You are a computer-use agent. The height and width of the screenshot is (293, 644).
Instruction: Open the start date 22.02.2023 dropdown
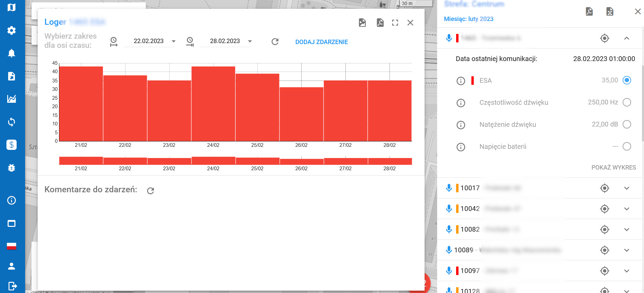pyautogui.click(x=174, y=41)
